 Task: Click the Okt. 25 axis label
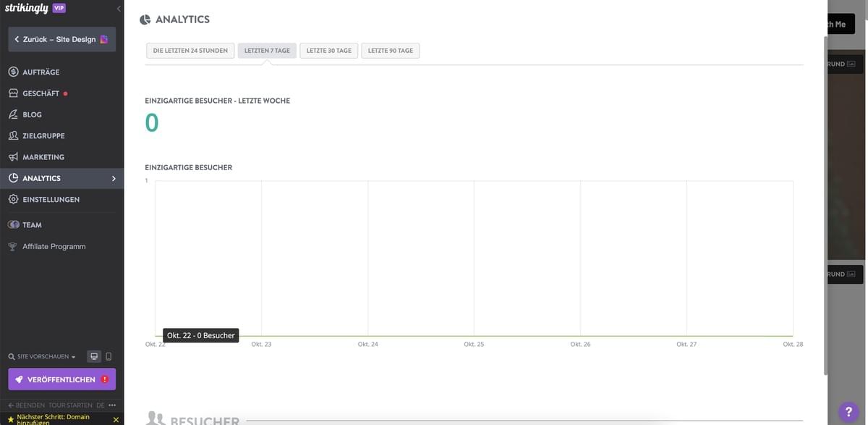click(x=474, y=345)
